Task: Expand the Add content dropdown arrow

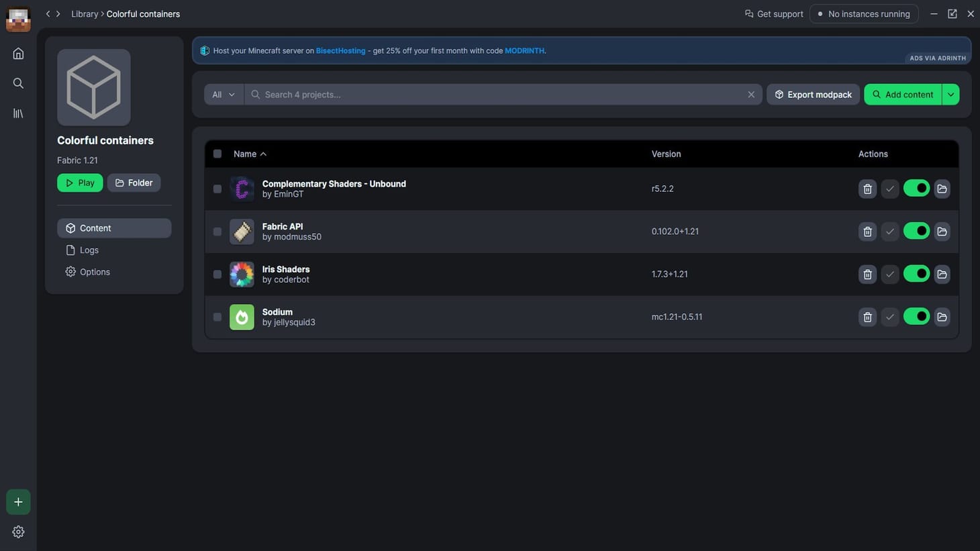Action: click(x=950, y=95)
